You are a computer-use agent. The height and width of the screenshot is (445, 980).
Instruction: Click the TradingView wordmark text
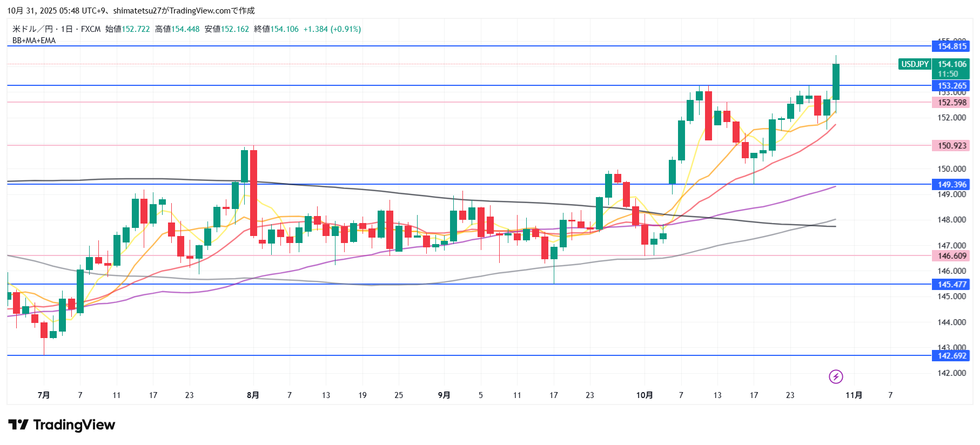click(x=74, y=425)
